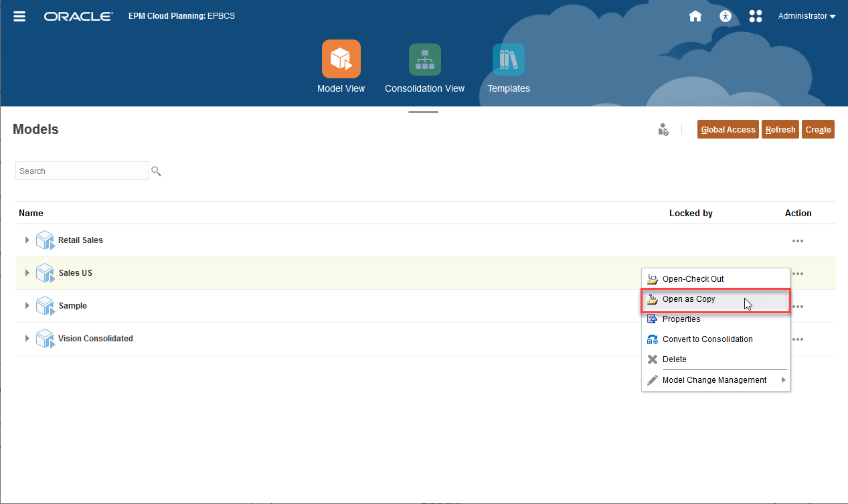Image resolution: width=848 pixels, height=504 pixels.
Task: Go to Home via house icon
Action: 695,16
